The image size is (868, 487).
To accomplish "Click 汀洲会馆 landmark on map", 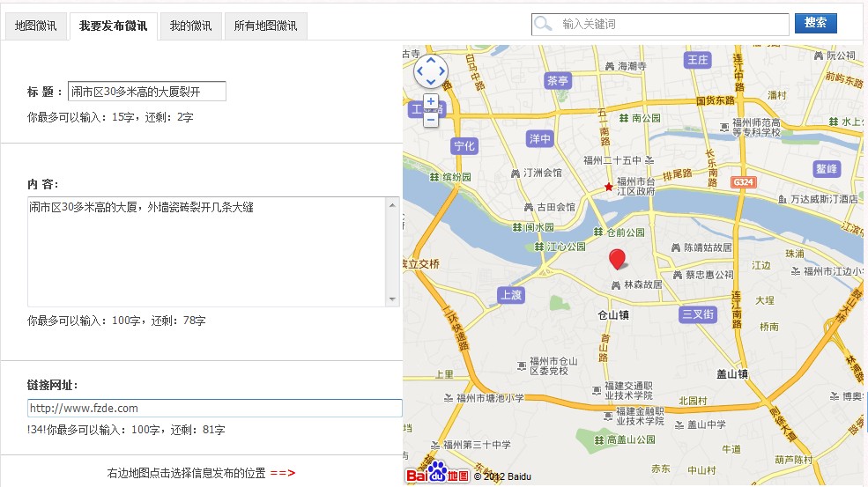I will click(537, 173).
